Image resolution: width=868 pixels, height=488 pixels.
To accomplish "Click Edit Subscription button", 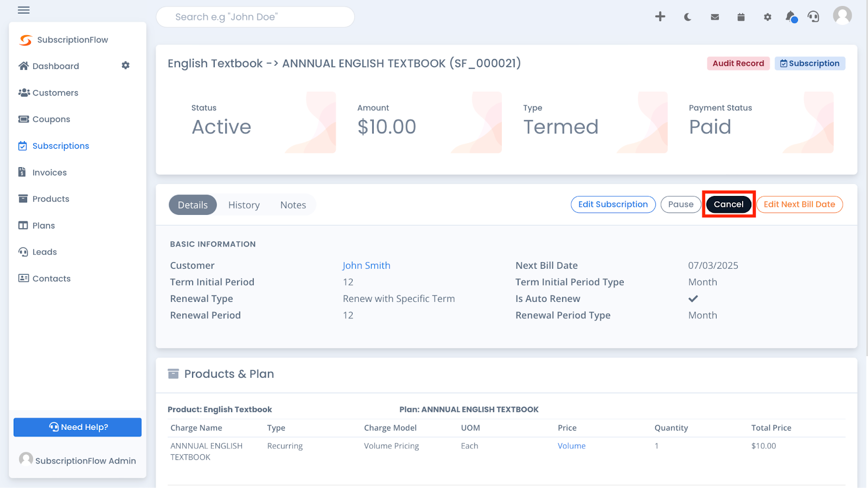I will 613,205.
